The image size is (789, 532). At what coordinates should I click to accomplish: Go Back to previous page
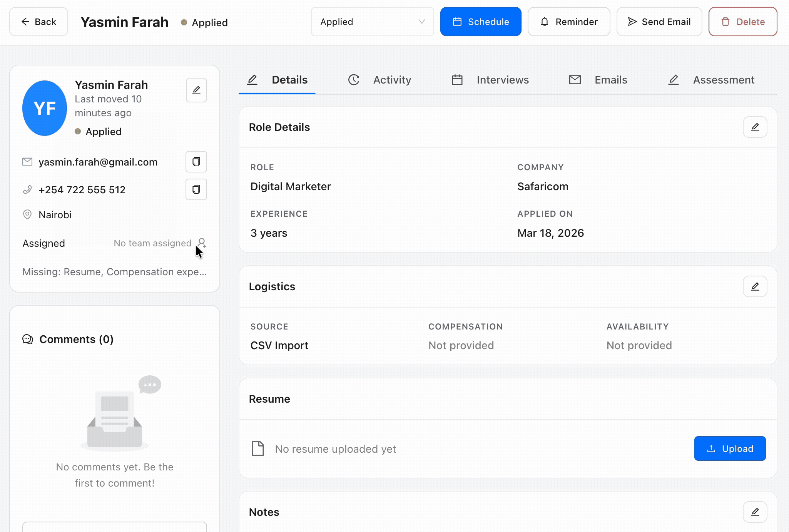[38, 22]
